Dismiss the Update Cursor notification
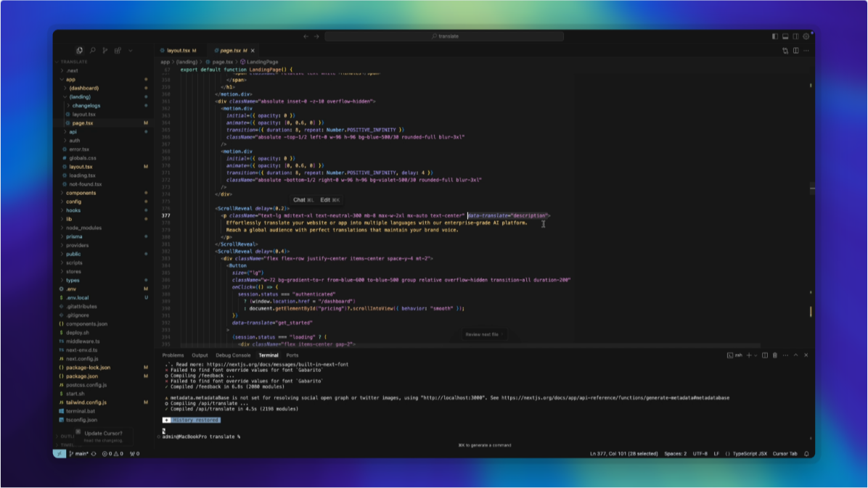Image resolution: width=868 pixels, height=488 pixels. click(x=78, y=431)
